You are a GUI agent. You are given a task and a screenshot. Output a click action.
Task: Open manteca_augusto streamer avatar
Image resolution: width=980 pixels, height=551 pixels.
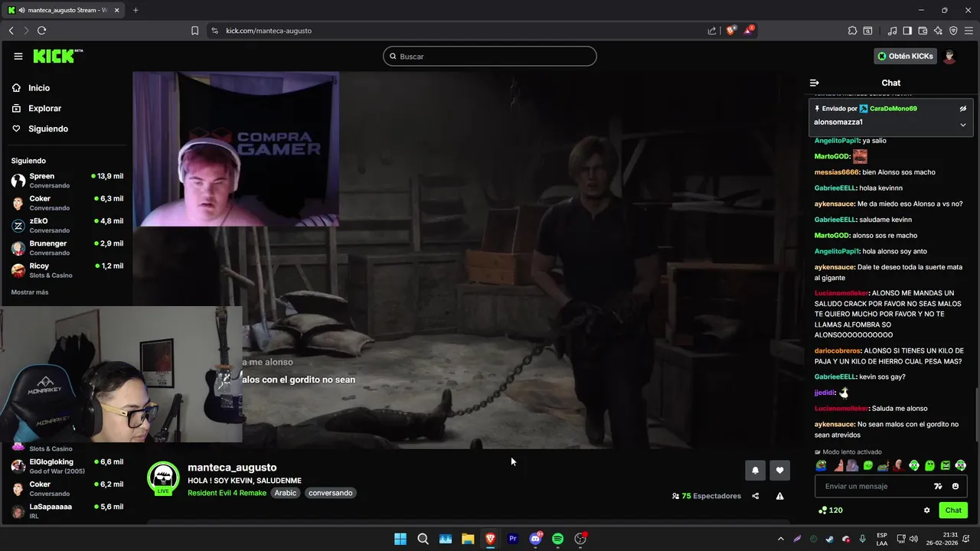162,478
